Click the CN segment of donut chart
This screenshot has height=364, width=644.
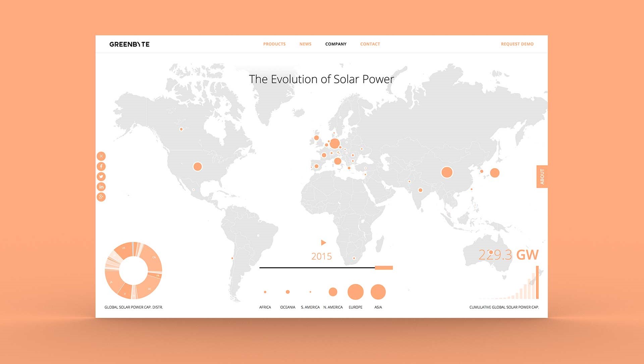point(153,258)
